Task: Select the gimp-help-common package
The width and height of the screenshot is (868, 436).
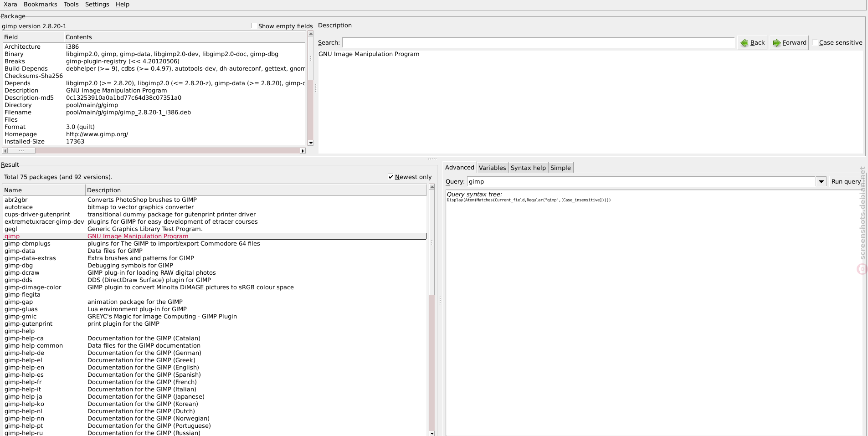Action: (x=215, y=346)
